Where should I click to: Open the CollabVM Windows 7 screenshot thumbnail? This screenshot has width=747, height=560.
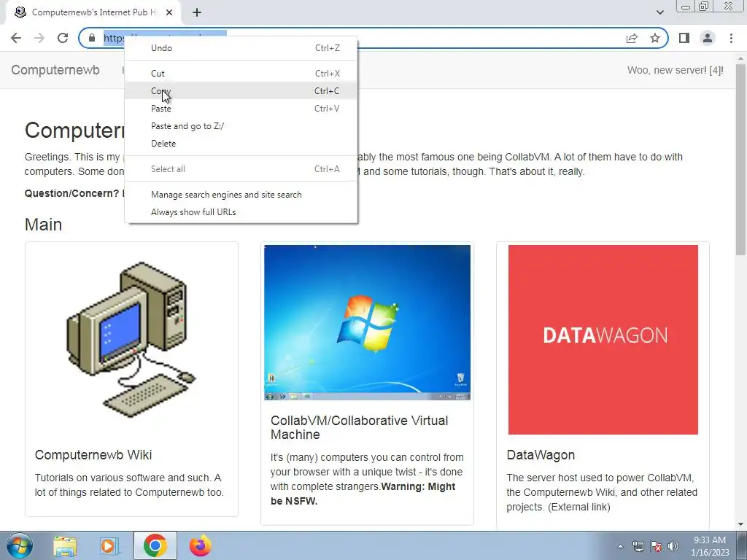pyautogui.click(x=368, y=322)
